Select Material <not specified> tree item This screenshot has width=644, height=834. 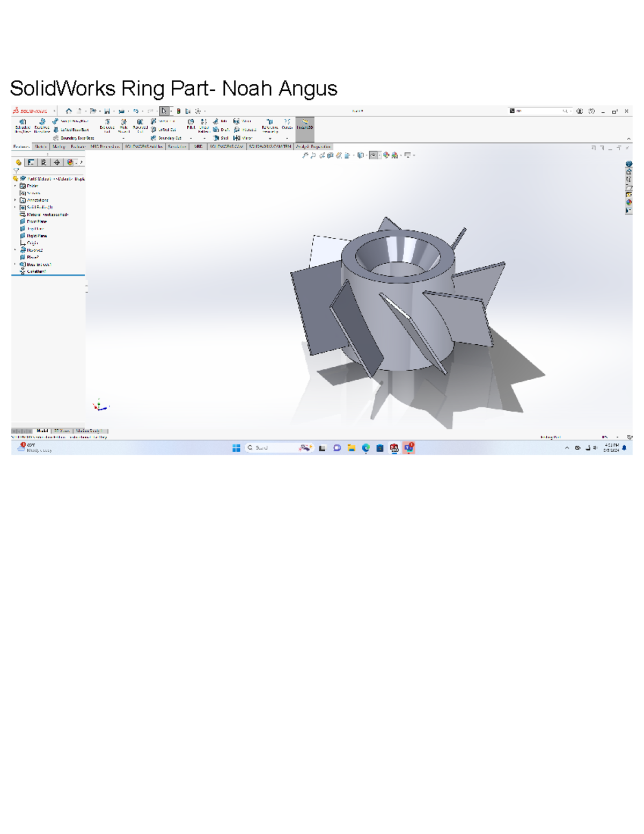pyautogui.click(x=44, y=214)
